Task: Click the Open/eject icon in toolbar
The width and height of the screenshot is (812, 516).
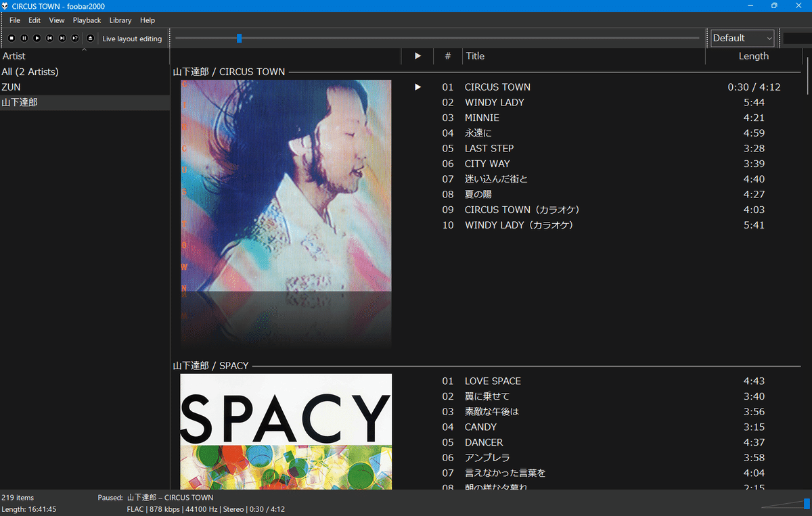Action: (90, 39)
